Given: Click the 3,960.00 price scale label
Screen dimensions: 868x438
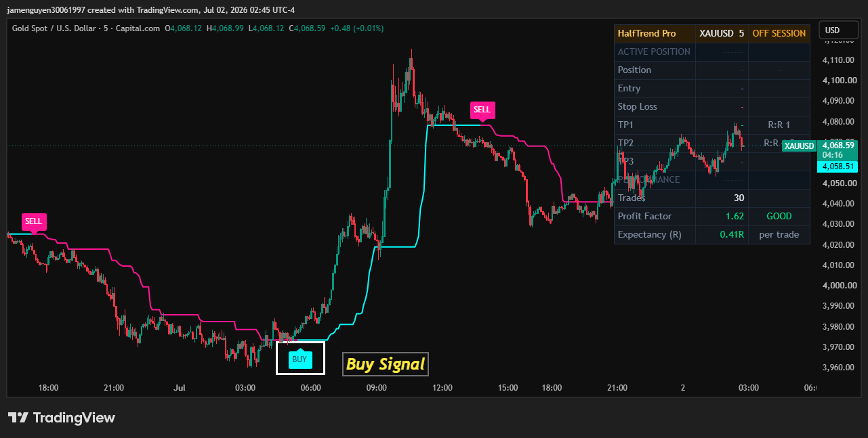Looking at the screenshot, I should (x=838, y=368).
